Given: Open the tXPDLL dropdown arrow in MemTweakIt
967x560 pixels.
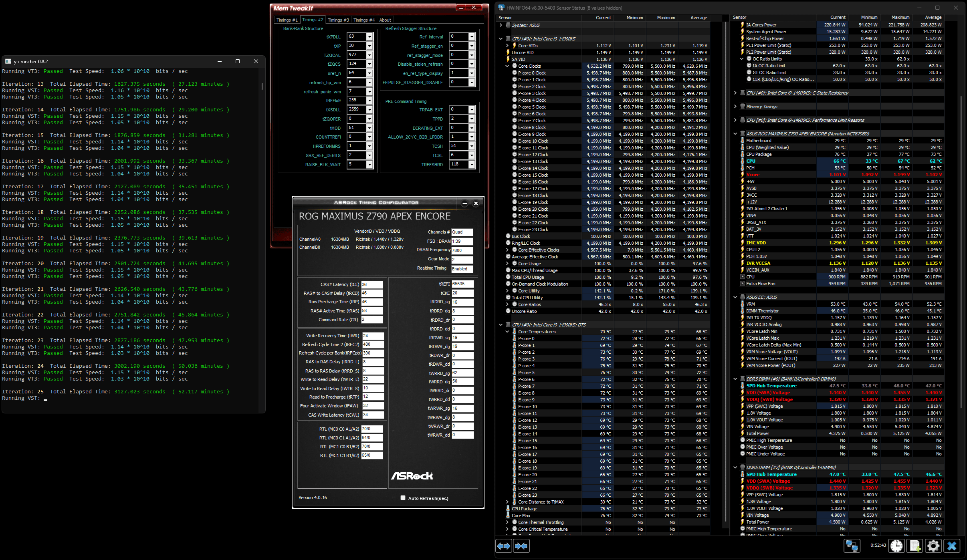Looking at the screenshot, I should coord(369,37).
